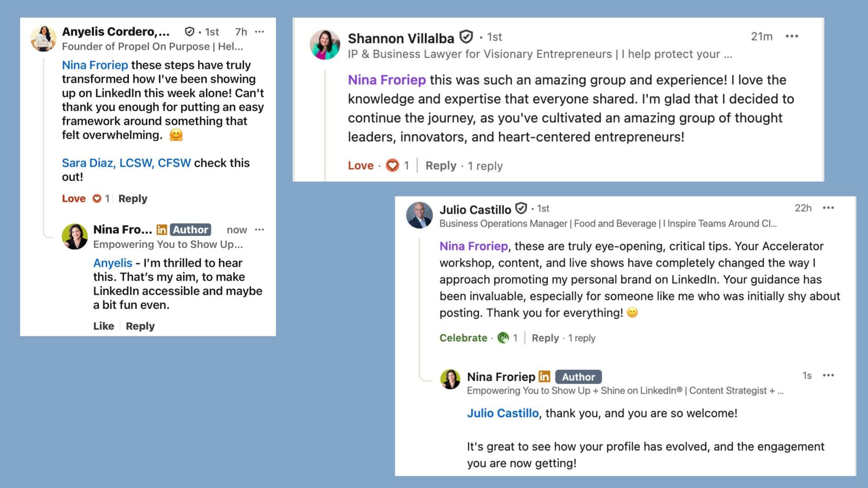Click the heart reaction icon on Shannon's comment

[392, 165]
